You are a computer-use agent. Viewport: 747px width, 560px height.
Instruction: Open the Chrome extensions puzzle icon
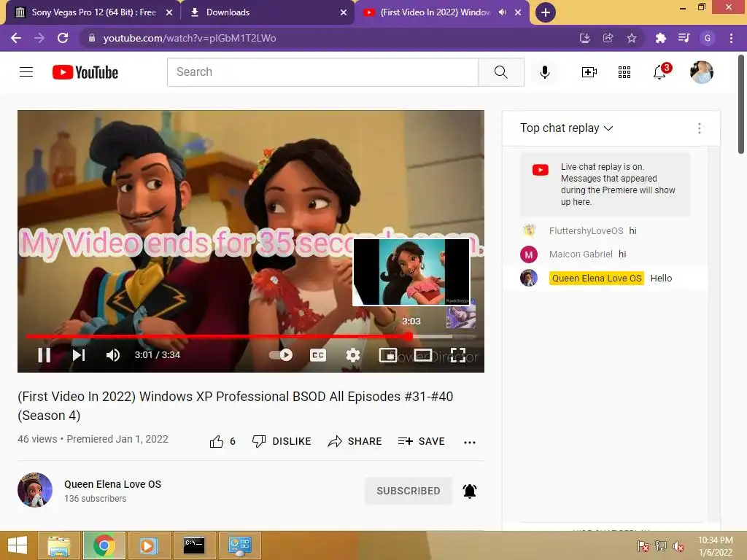(660, 38)
